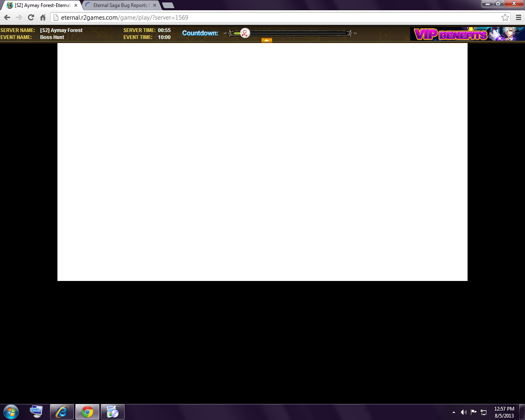The width and height of the screenshot is (525, 420).
Task: Open a new browser tab
Action: [x=168, y=5]
